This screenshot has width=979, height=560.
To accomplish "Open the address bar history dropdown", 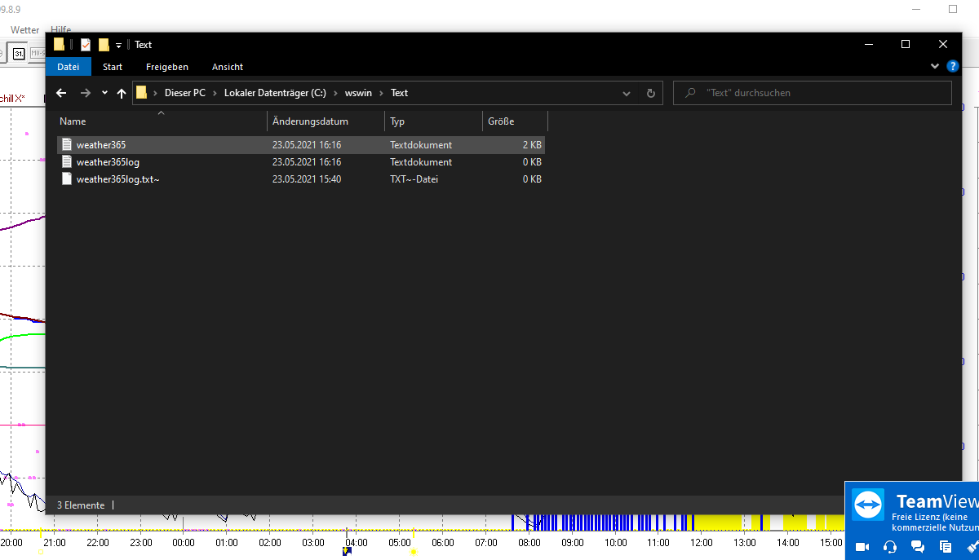I will (x=627, y=93).
